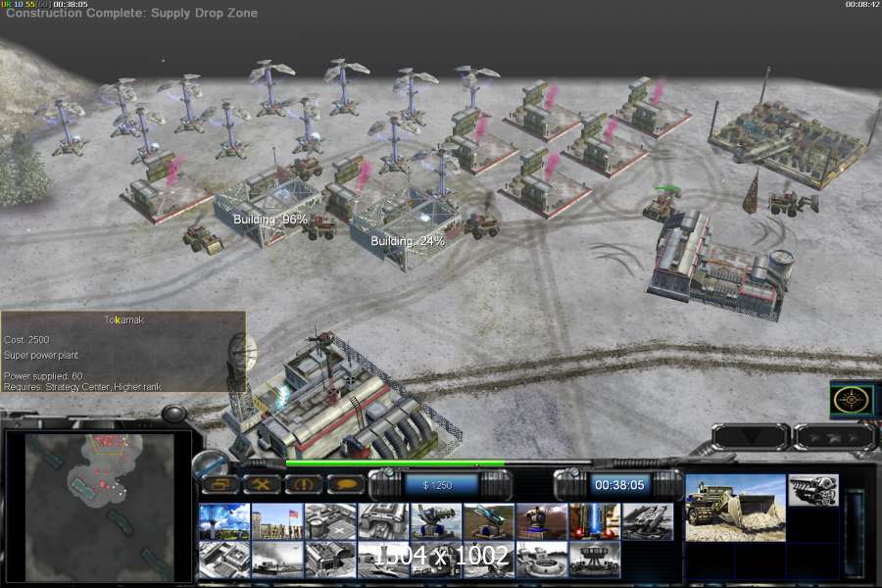This screenshot has width=882, height=588.
Task: Click the vertical blue experience bar at right
Action: point(855,531)
